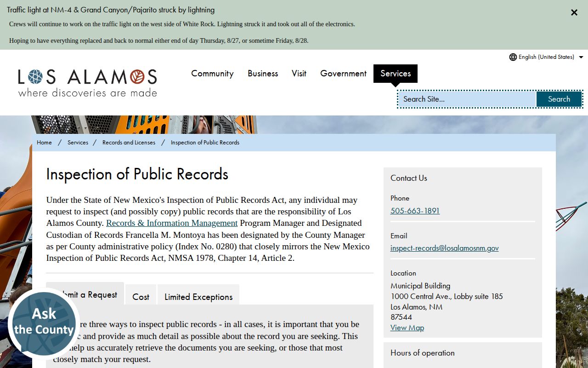The width and height of the screenshot is (588, 368).
Task: Open the Community menu
Action: 212,74
